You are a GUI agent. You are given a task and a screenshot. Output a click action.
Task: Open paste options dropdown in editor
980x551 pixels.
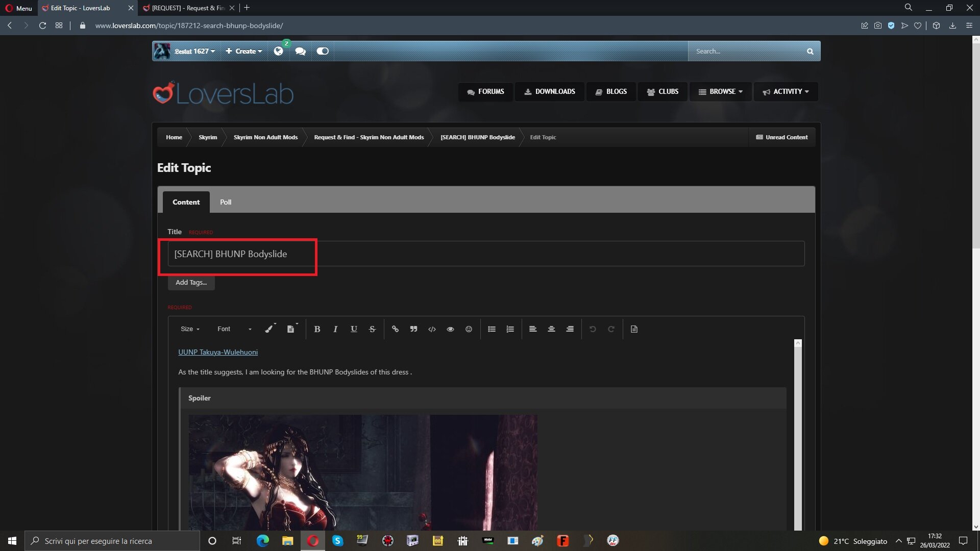coord(292,329)
